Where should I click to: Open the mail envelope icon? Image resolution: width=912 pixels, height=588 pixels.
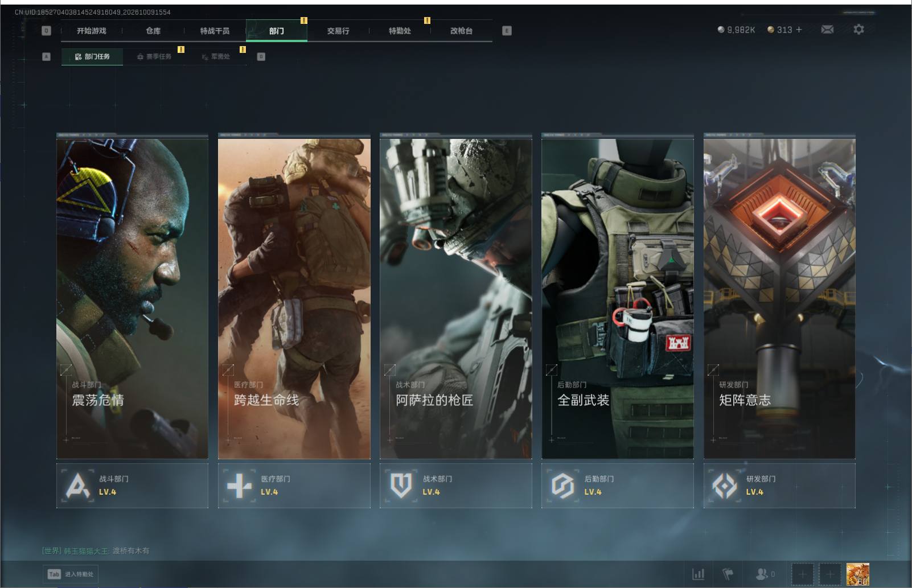tap(827, 30)
